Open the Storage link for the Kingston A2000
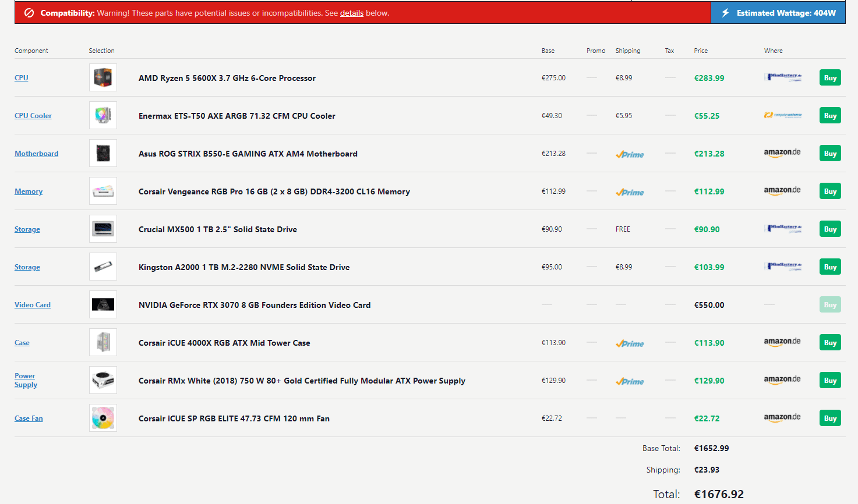 click(27, 267)
